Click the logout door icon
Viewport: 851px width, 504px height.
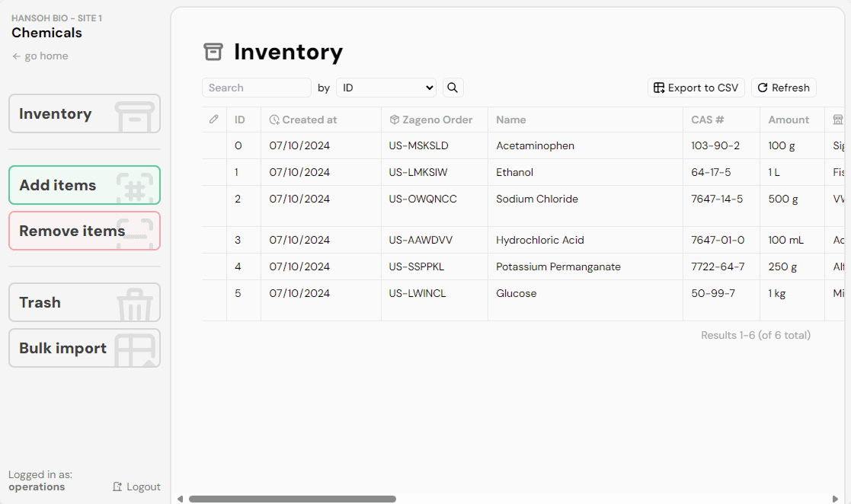(117, 486)
